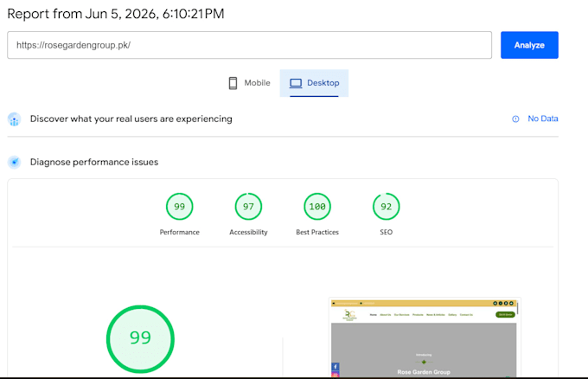
Task: Click the report date heading text
Action: coord(116,14)
